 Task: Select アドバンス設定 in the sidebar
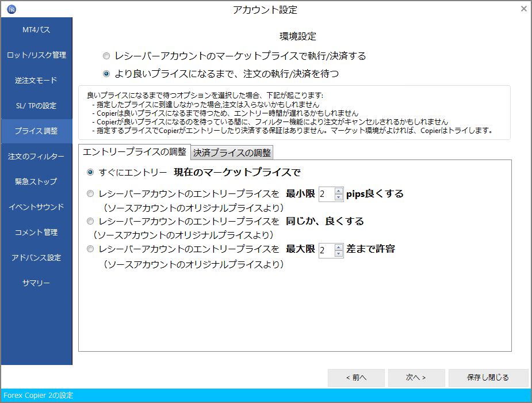point(37,257)
